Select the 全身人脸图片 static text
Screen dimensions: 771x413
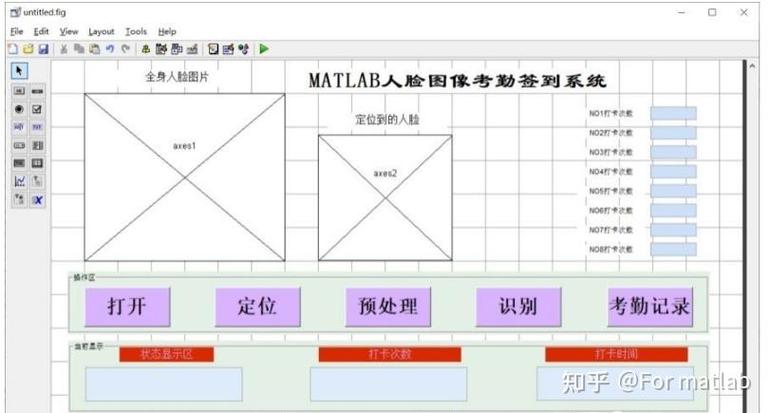click(x=177, y=77)
